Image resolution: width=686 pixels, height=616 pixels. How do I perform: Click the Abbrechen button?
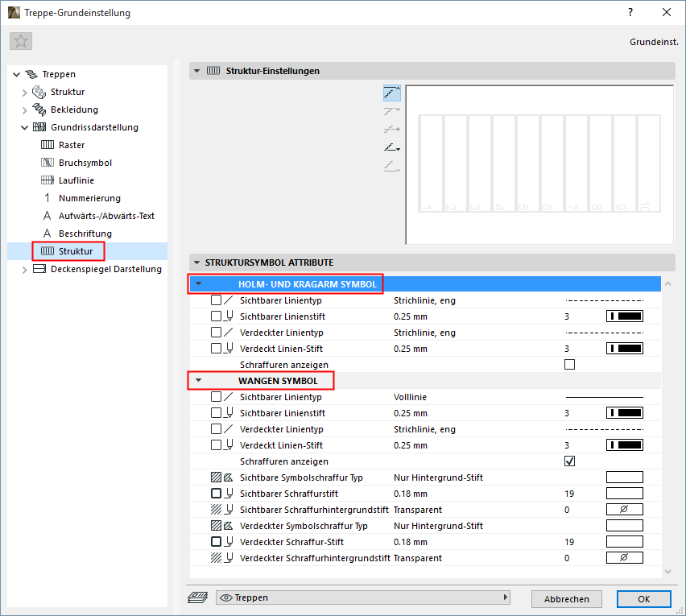[x=567, y=599]
